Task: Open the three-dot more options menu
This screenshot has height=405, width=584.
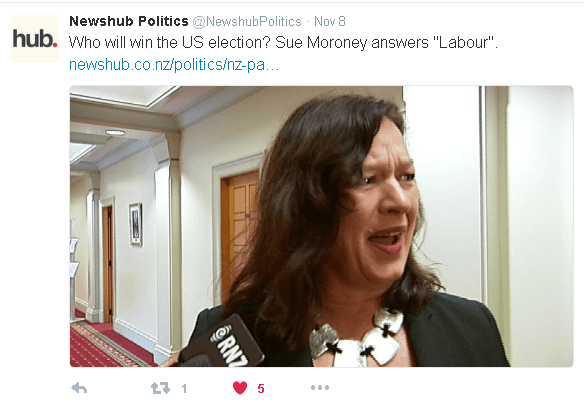Action: [x=320, y=387]
